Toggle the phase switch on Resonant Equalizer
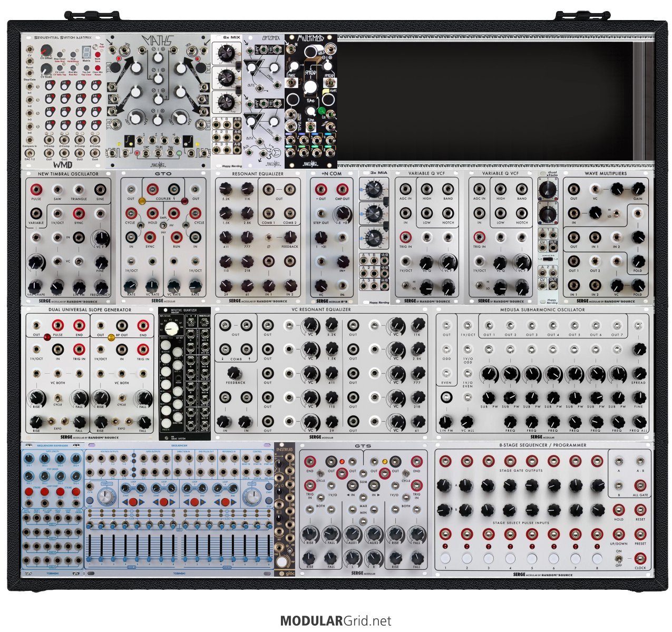672x632 pixels. (x=268, y=237)
